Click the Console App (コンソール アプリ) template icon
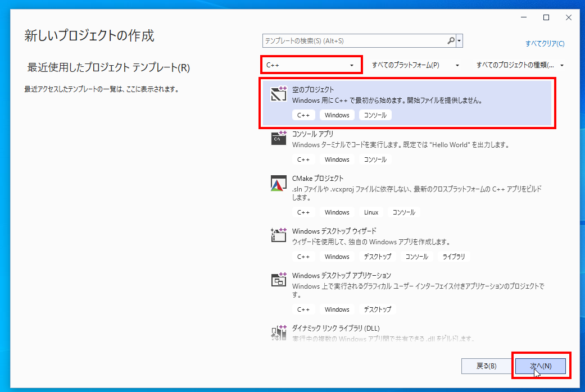 pyautogui.click(x=278, y=138)
